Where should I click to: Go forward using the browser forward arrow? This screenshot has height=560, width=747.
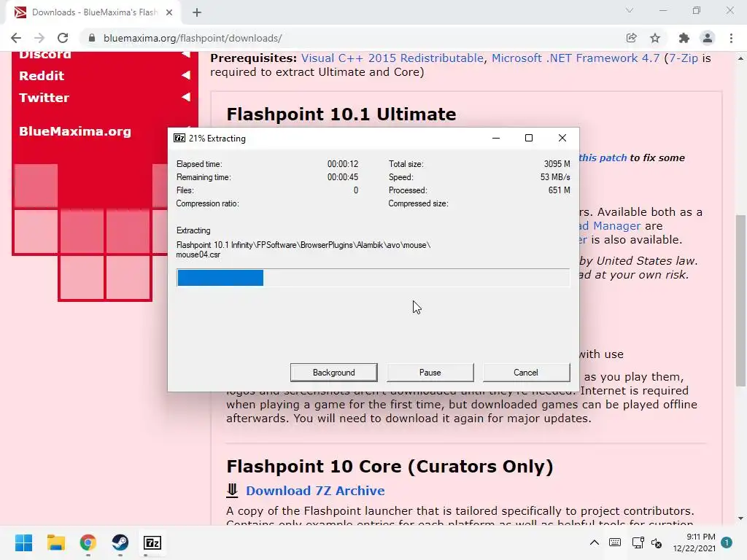click(x=39, y=38)
